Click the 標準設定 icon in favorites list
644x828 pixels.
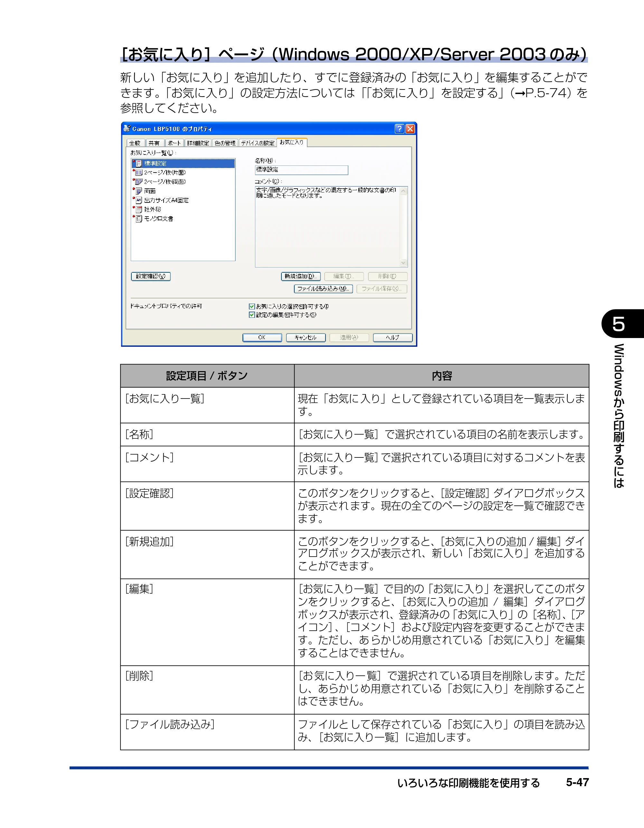tap(138, 164)
